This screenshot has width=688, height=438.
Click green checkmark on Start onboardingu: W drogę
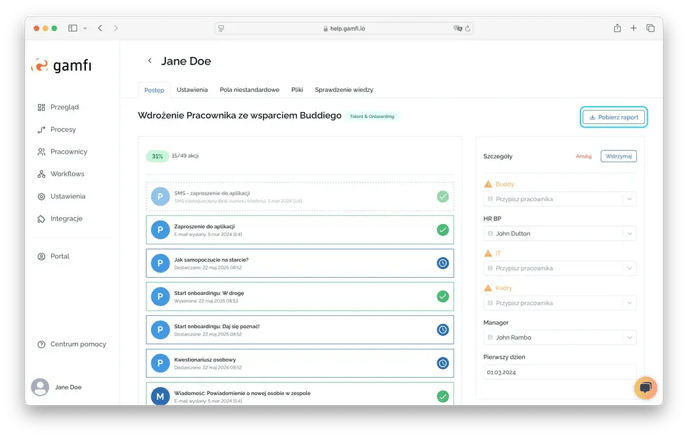coord(442,296)
